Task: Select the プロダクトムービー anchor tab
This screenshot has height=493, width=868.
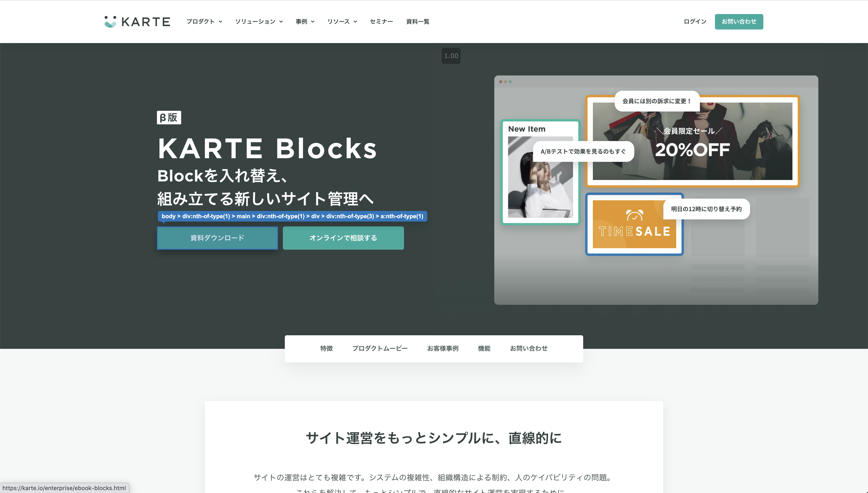Action: coord(380,348)
